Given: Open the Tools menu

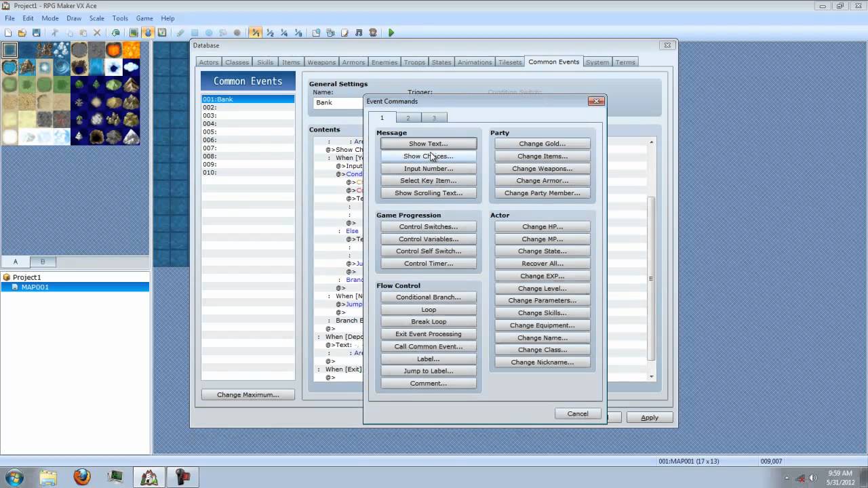Looking at the screenshot, I should (120, 18).
